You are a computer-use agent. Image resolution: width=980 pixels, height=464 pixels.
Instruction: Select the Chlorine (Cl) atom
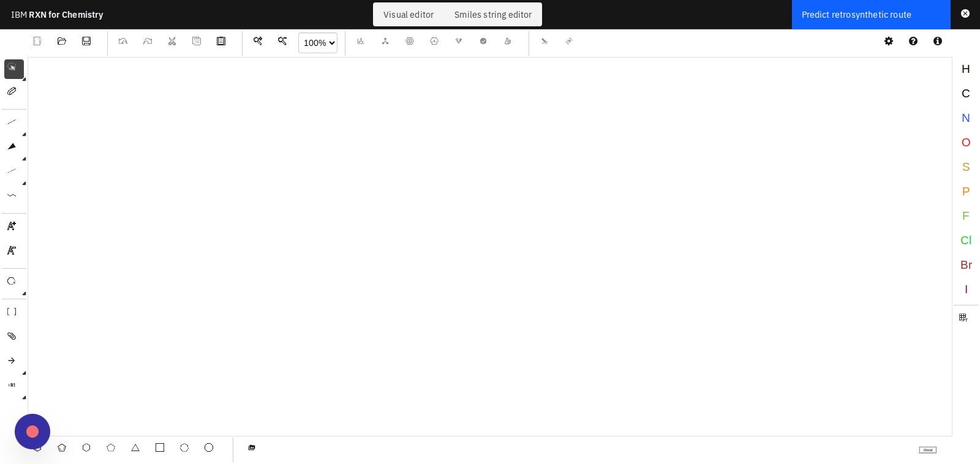(966, 241)
